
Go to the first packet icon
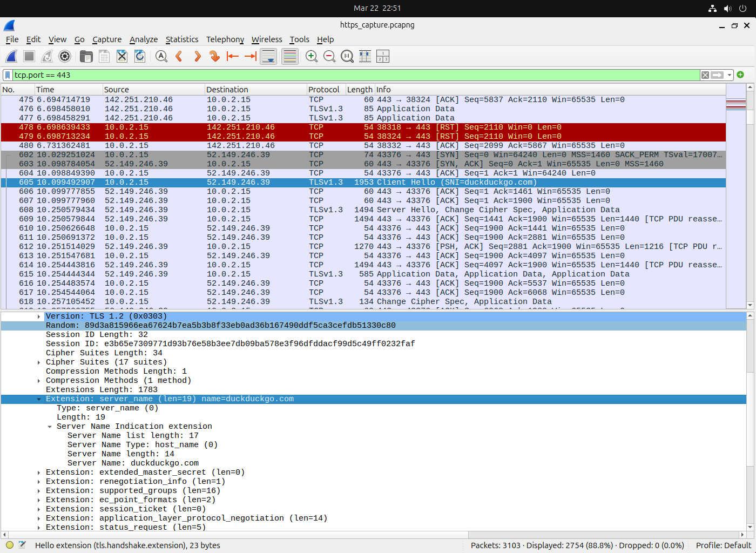tap(233, 56)
